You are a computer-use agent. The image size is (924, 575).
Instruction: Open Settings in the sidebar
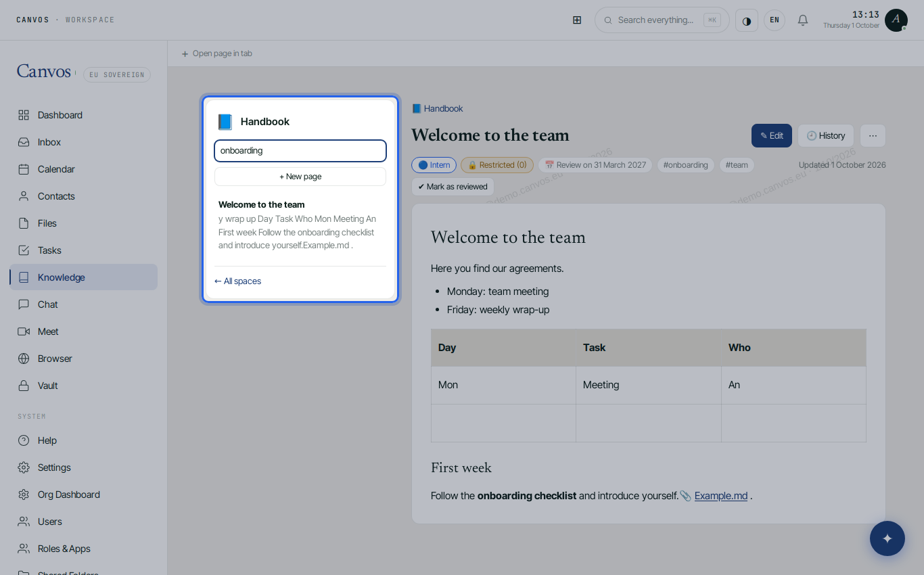[x=83, y=467]
